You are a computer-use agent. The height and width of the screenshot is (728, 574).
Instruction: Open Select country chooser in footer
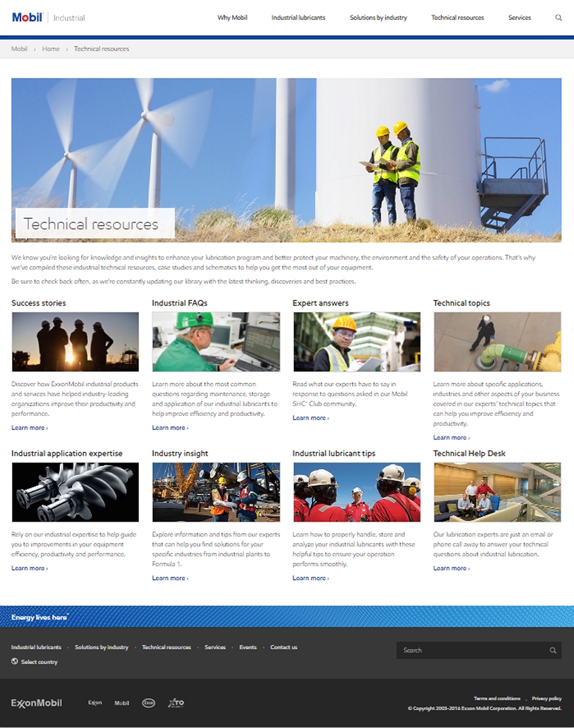39,662
